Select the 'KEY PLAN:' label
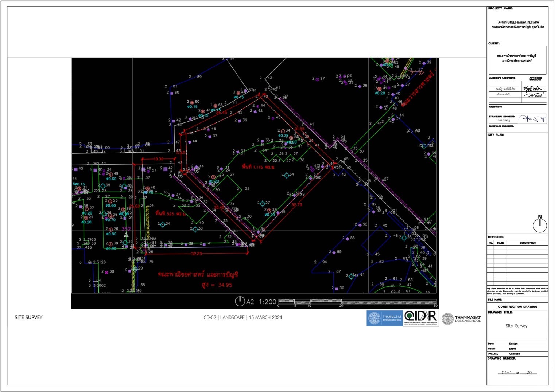The image size is (555, 392). [496, 135]
